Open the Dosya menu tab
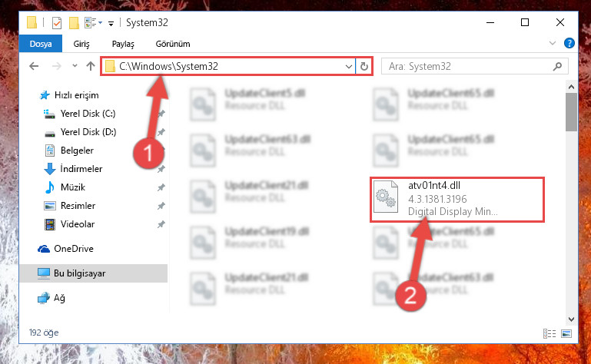This screenshot has width=591, height=364. click(x=41, y=44)
